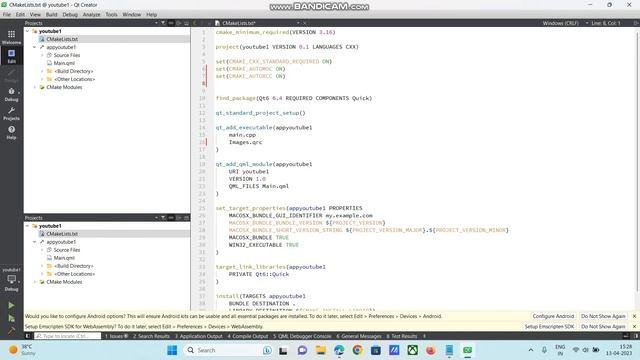
Task: Open the Help menu in menu bar
Action: coord(151,14)
